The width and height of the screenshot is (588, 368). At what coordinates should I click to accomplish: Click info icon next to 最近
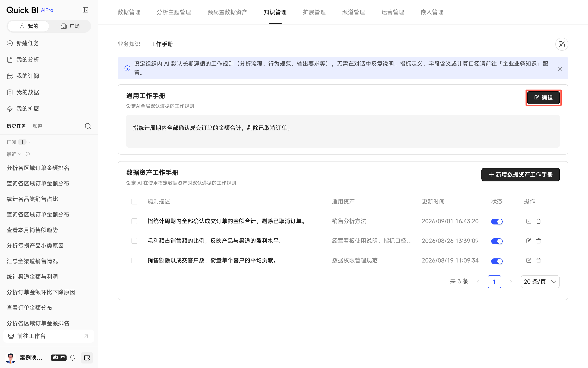click(x=28, y=154)
